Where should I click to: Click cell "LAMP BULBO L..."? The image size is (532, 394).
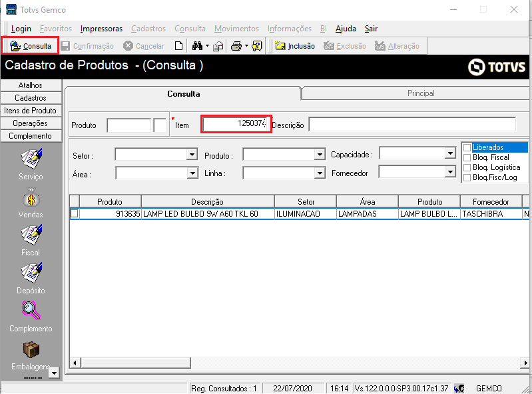pyautogui.click(x=429, y=213)
